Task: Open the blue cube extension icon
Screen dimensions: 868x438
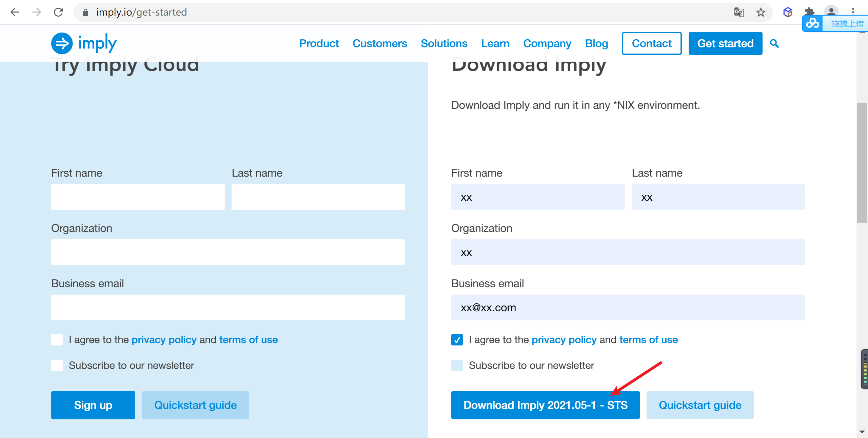Action: (x=788, y=12)
